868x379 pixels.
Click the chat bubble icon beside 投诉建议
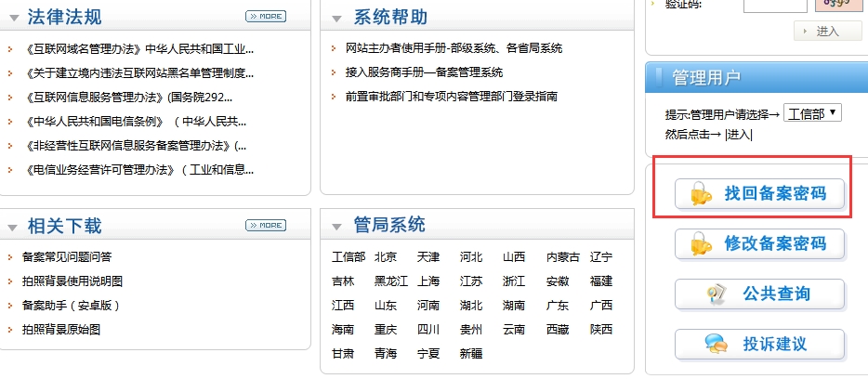[x=716, y=345]
